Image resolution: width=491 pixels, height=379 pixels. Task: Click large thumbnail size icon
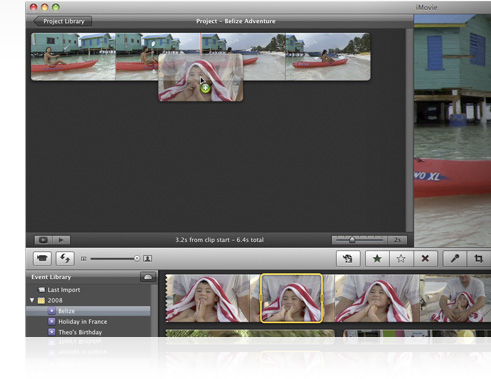(148, 258)
